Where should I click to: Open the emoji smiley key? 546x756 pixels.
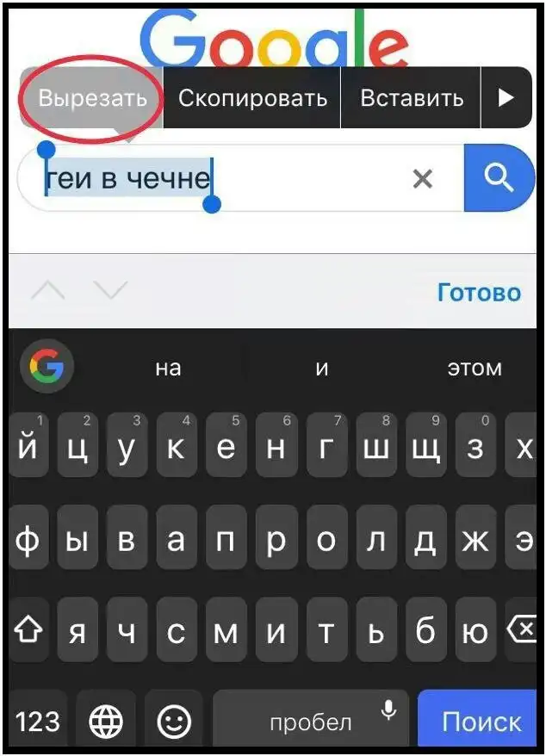click(x=174, y=721)
